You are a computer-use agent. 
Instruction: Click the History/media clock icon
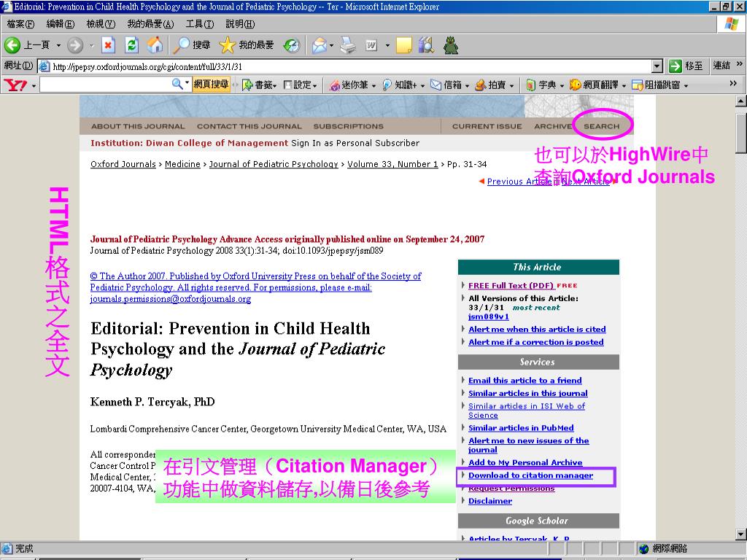tap(291, 45)
